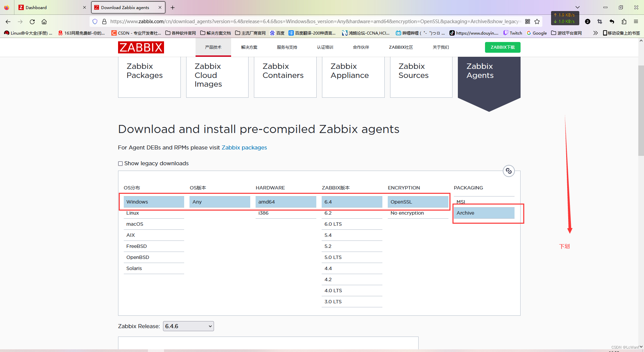
Task: Show site security padlock info
Action: [x=104, y=21]
